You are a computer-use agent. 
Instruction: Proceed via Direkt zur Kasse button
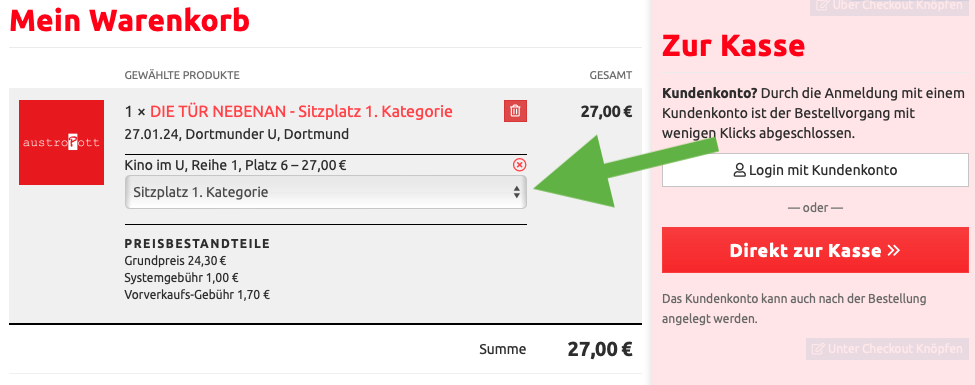[815, 250]
